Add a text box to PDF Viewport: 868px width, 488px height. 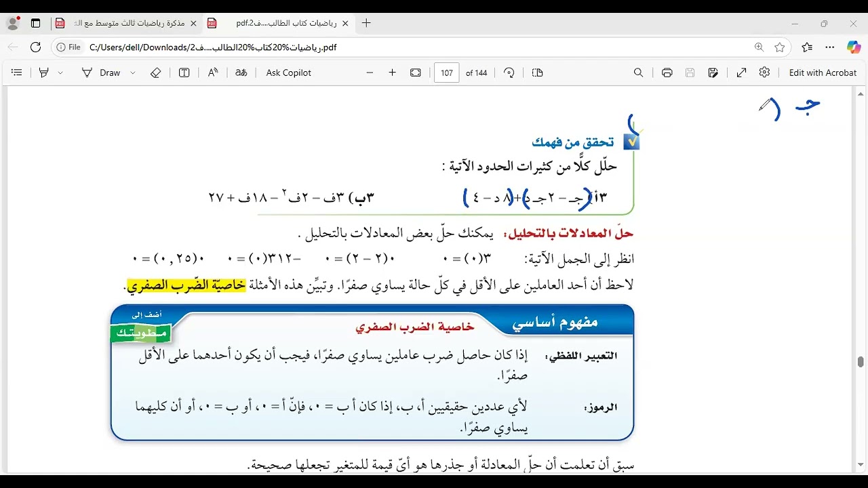pyautogui.click(x=184, y=73)
